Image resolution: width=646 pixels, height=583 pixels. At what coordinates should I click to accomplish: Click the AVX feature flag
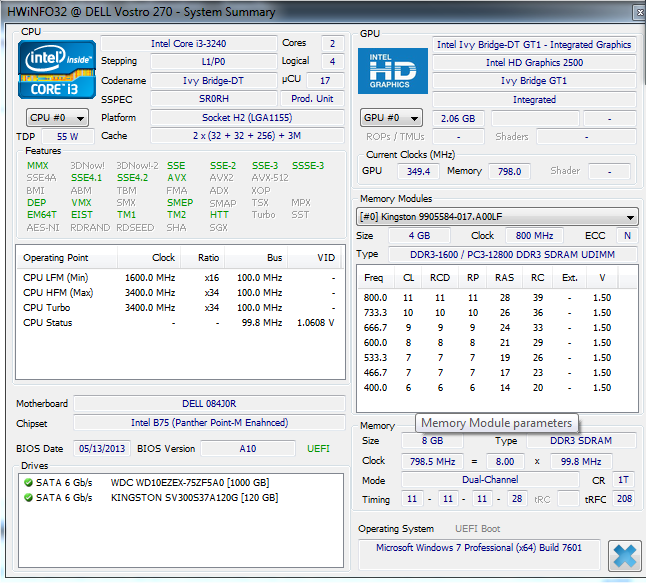[x=176, y=178]
